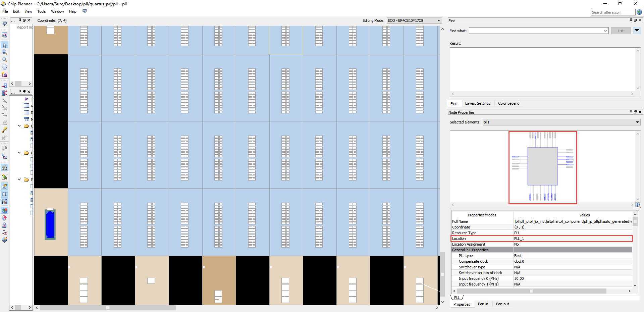This screenshot has width=644, height=312.
Task: Click the grid table icon in the left toolbar
Action: tap(4, 194)
